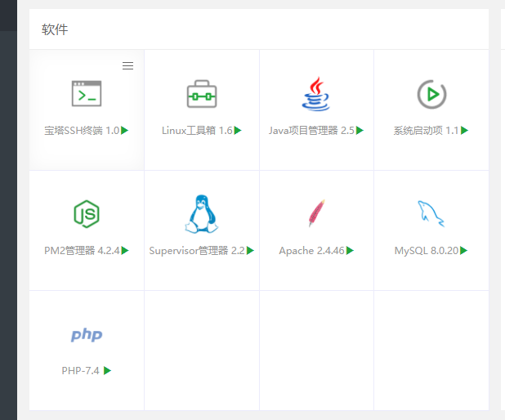This screenshot has width=505, height=420.
Task: Open the Java项目管理器 2.5 link
Action: (x=312, y=131)
